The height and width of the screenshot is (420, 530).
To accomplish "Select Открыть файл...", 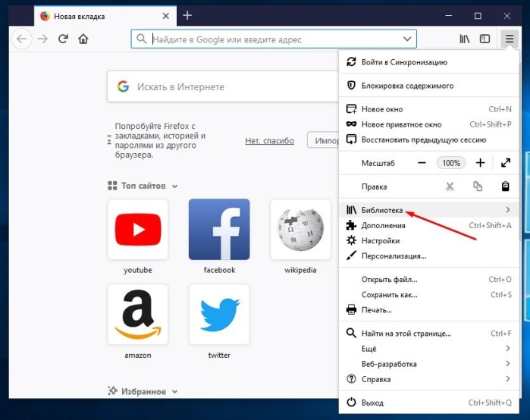I will pyautogui.click(x=429, y=280).
